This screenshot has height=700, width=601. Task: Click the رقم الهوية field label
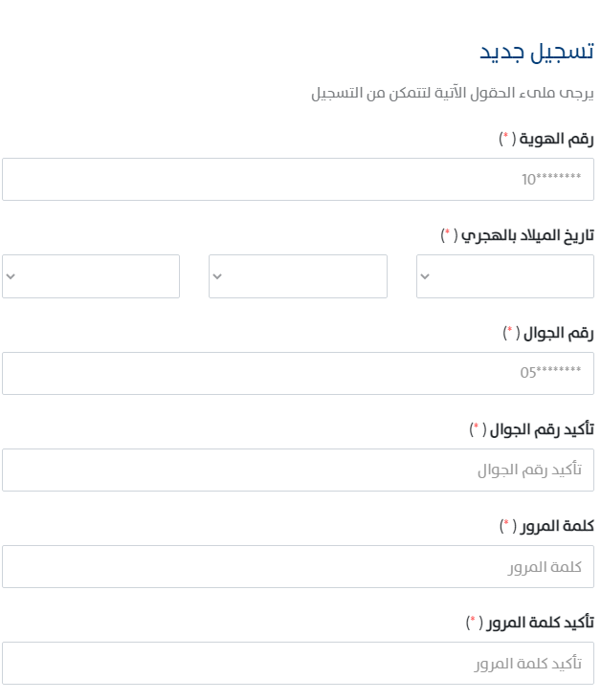pyautogui.click(x=556, y=139)
